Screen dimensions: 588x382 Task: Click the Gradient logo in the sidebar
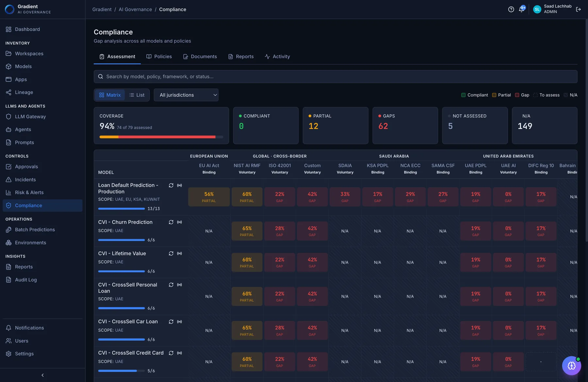[x=9, y=9]
